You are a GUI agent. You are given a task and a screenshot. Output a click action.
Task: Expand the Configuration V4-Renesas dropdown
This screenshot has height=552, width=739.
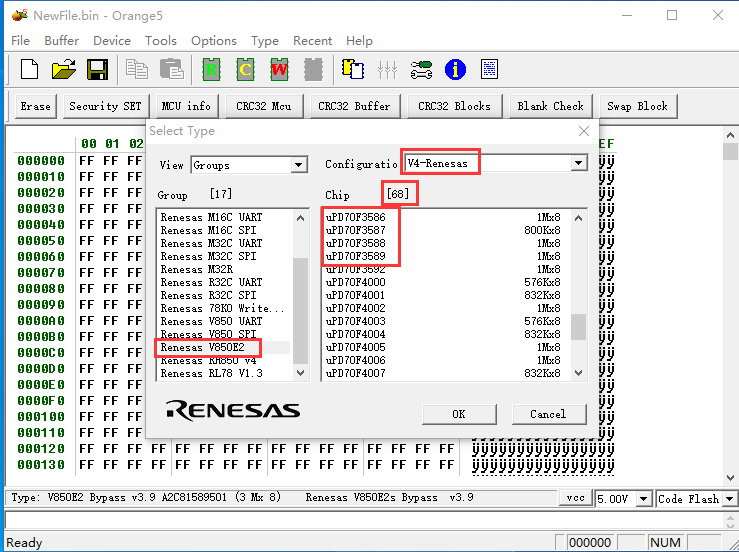578,164
